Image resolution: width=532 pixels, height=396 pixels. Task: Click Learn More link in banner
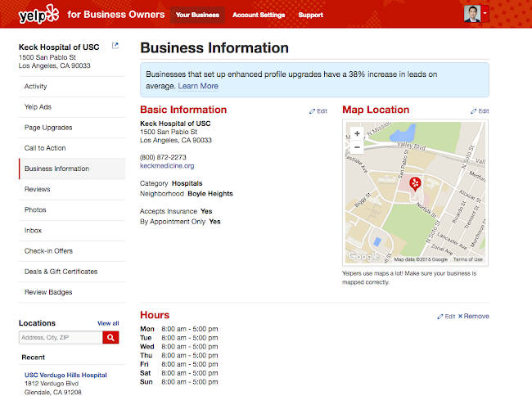point(198,86)
